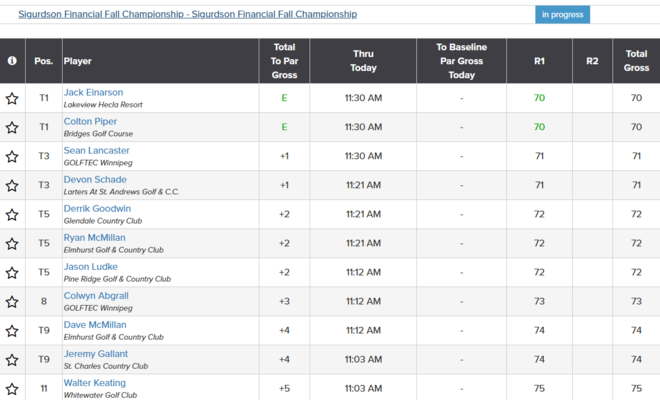
Task: Toggle star next to Dave McMillan
Action: pyautogui.click(x=12, y=331)
